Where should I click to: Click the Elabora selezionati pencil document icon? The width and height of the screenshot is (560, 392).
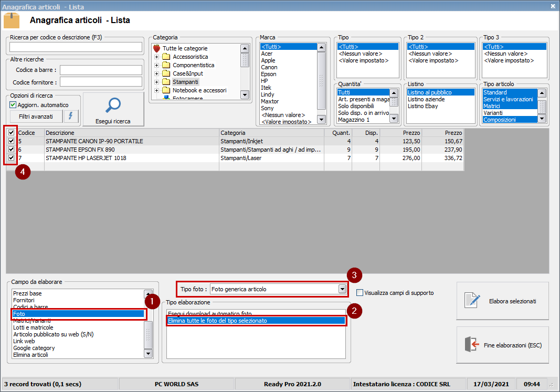click(x=472, y=300)
